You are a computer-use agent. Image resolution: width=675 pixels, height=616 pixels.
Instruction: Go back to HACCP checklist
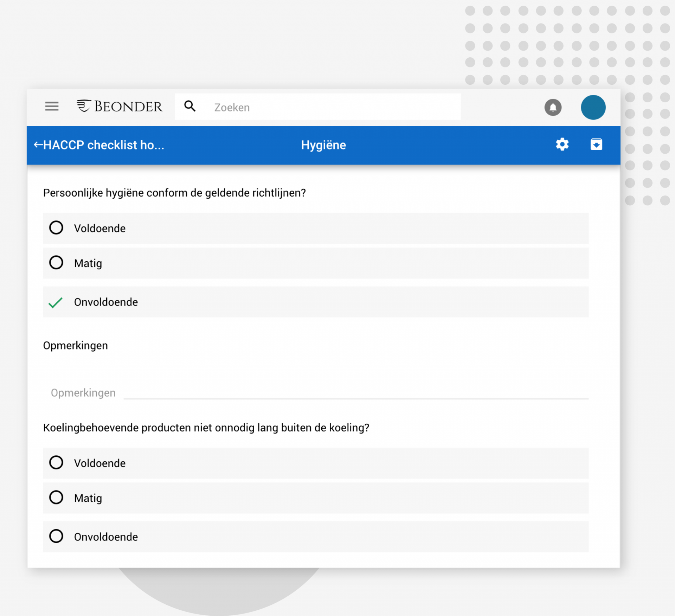coord(98,145)
